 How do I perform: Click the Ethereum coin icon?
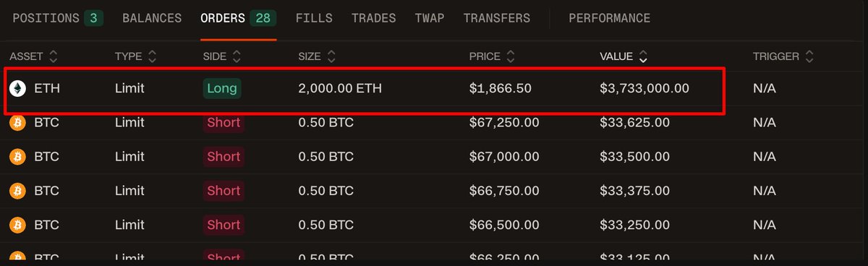pyautogui.click(x=17, y=88)
